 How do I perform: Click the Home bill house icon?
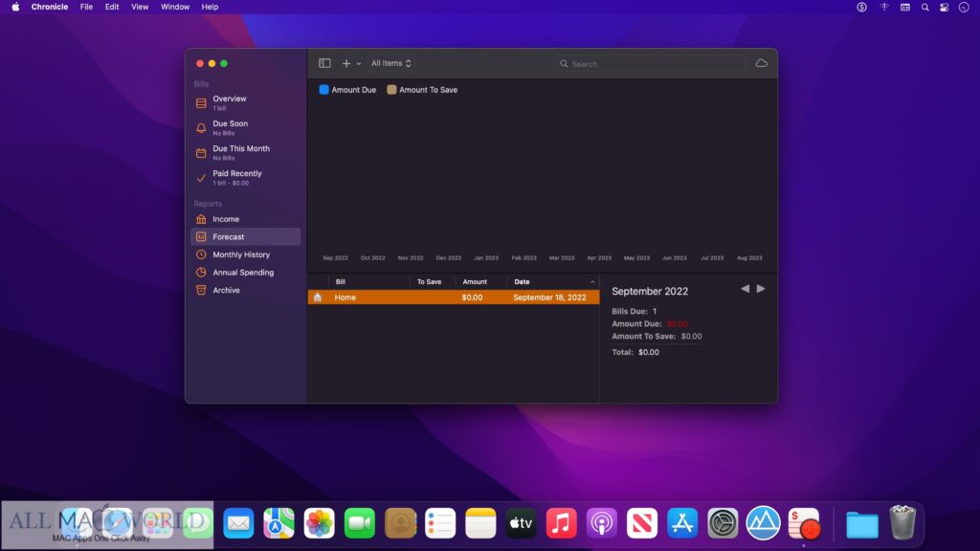pyautogui.click(x=318, y=298)
